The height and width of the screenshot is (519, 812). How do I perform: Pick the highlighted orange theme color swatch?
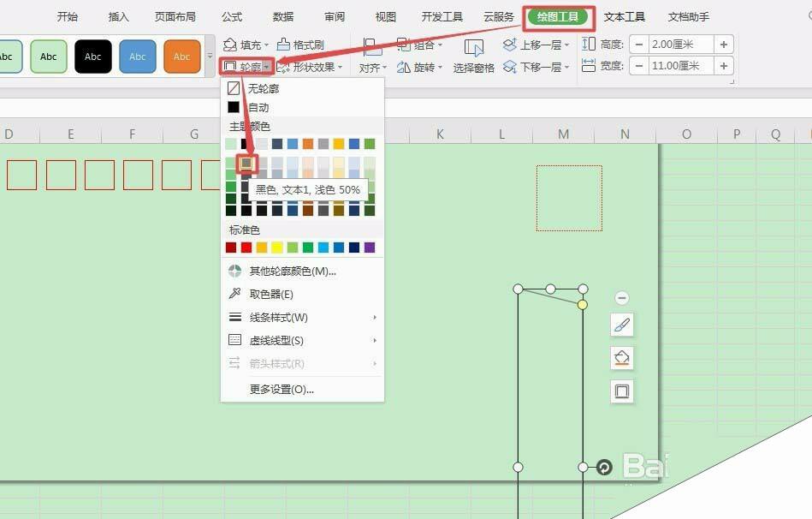(246, 164)
